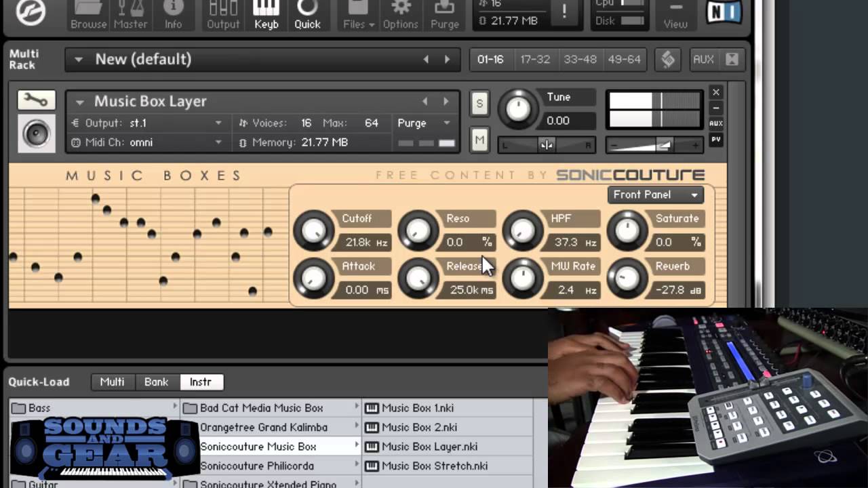The image size is (868, 488).
Task: Open the View menu
Action: pyautogui.click(x=675, y=16)
